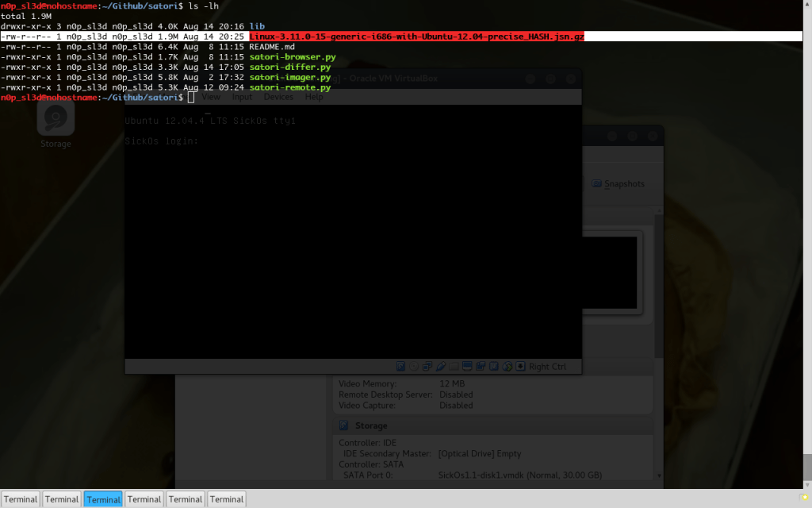
Task: Open the Input menu
Action: [241, 97]
